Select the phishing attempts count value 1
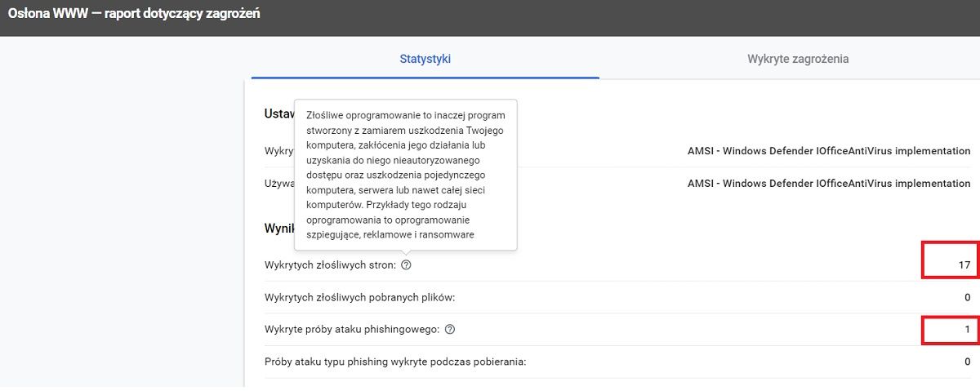Screen dimensions: 980x391 click(x=967, y=330)
